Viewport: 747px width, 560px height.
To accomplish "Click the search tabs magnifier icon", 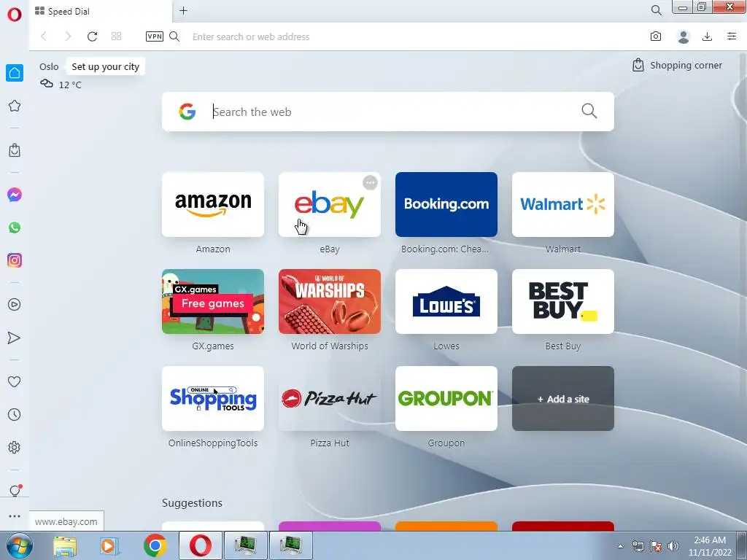I will pos(656,10).
